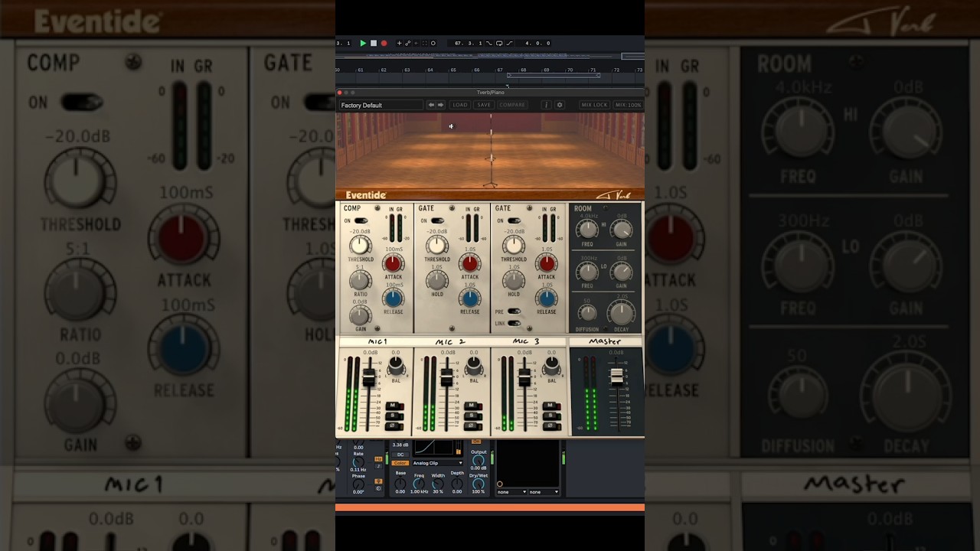This screenshot has width=980, height=551.
Task: Click the right GATE red Attack knob
Action: (547, 263)
